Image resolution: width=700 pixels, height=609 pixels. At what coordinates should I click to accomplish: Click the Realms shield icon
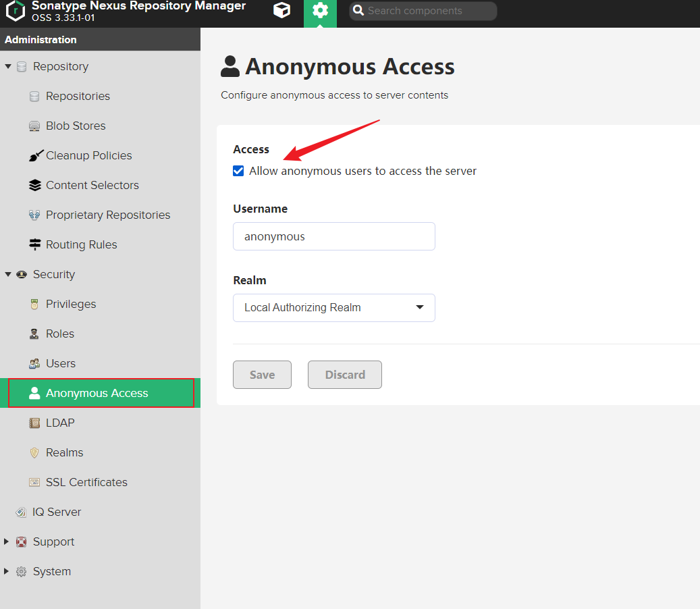pos(34,453)
